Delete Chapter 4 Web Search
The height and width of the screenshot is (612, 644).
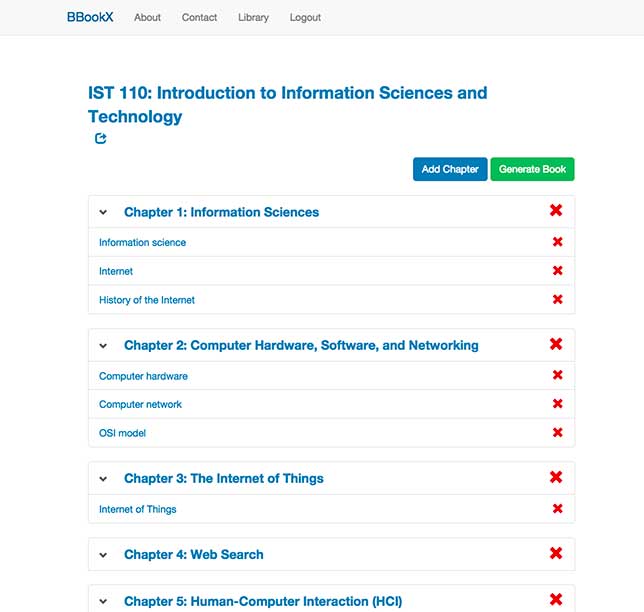click(556, 553)
